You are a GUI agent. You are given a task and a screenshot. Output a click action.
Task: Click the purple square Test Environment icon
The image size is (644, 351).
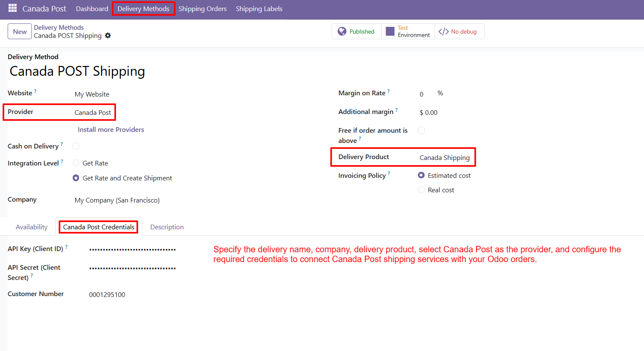390,31
